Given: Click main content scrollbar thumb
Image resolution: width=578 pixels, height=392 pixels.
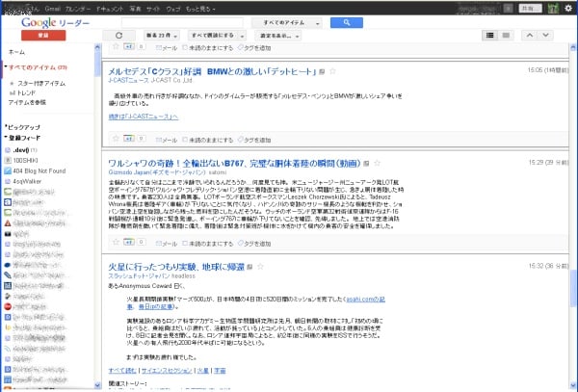Looking at the screenshot, I should 573,288.
